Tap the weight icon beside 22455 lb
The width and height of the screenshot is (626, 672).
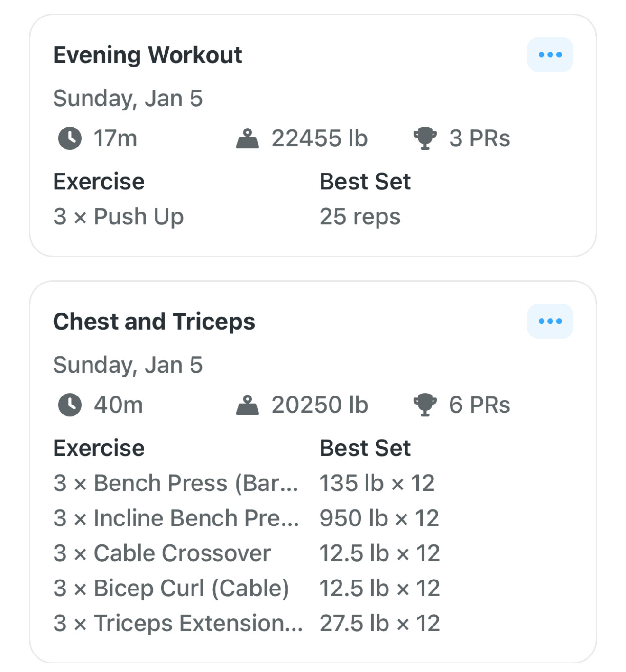(x=248, y=138)
